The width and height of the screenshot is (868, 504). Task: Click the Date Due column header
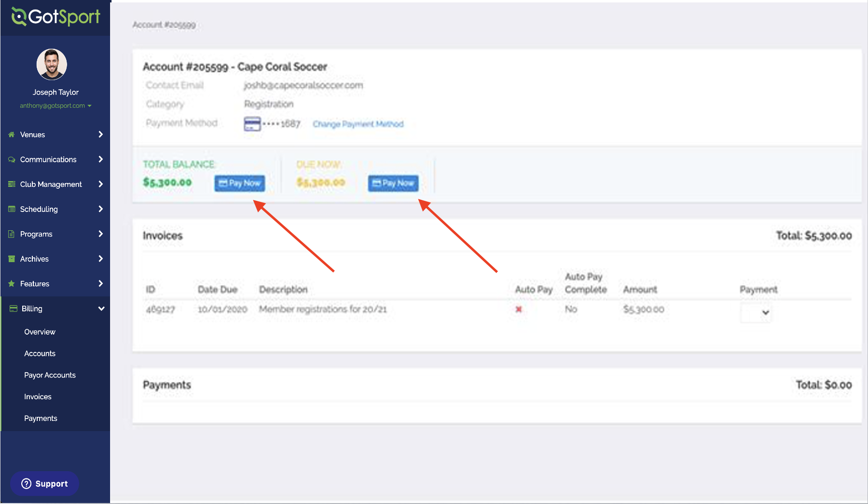[x=218, y=290]
